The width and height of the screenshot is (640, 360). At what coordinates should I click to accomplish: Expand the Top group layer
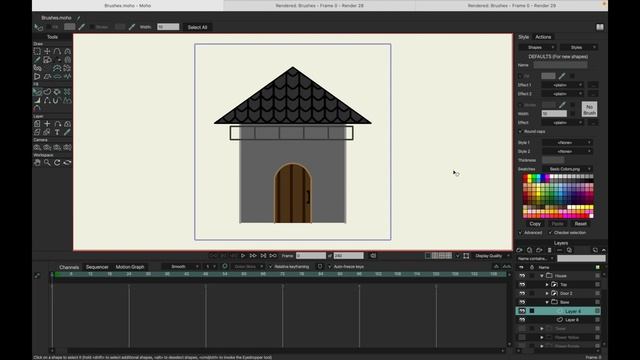pos(547,284)
